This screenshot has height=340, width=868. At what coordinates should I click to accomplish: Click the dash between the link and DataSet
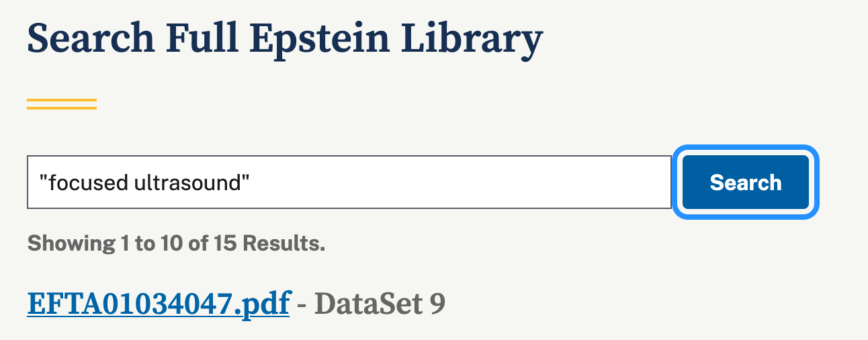click(x=302, y=304)
